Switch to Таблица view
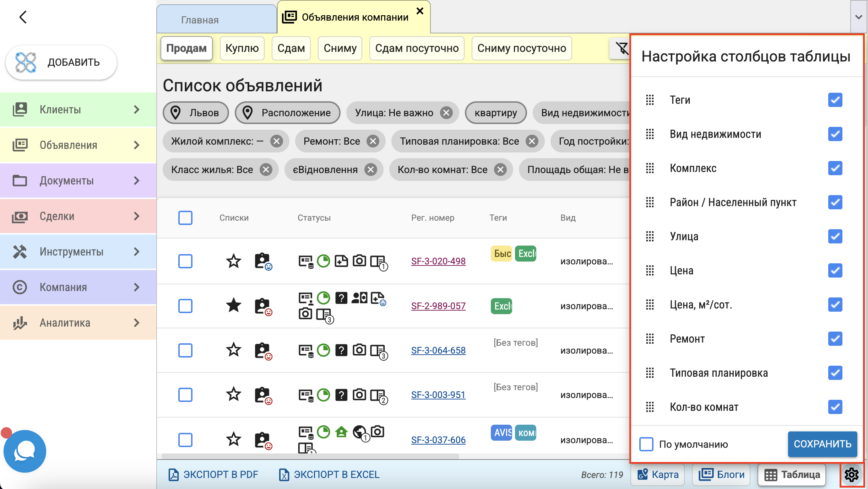 tap(792, 474)
